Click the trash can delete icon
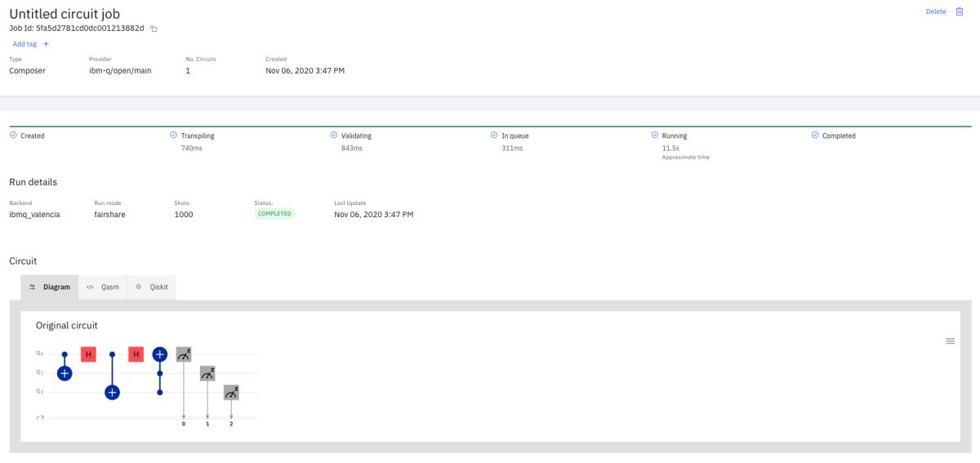980x463 pixels. (960, 11)
